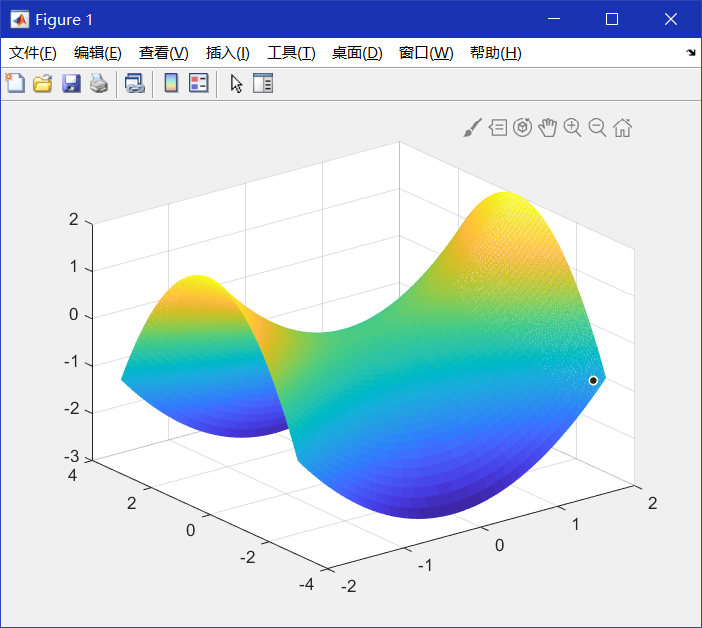Close the Figure 1 window
Viewport: 702px width, 628px height.
tap(671, 19)
